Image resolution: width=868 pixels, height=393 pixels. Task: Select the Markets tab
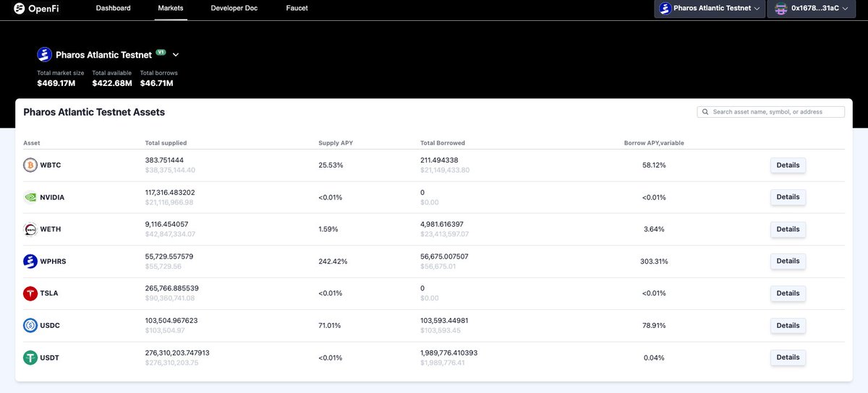[171, 8]
